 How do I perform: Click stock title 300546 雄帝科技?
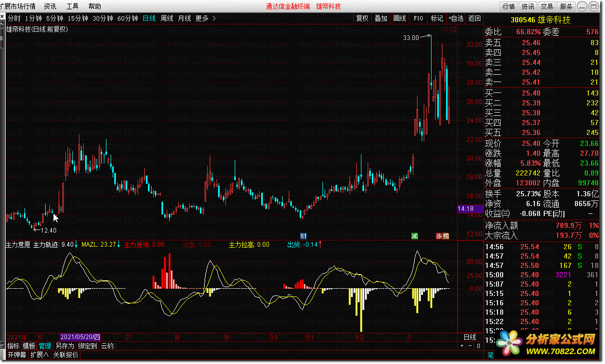[x=540, y=20]
